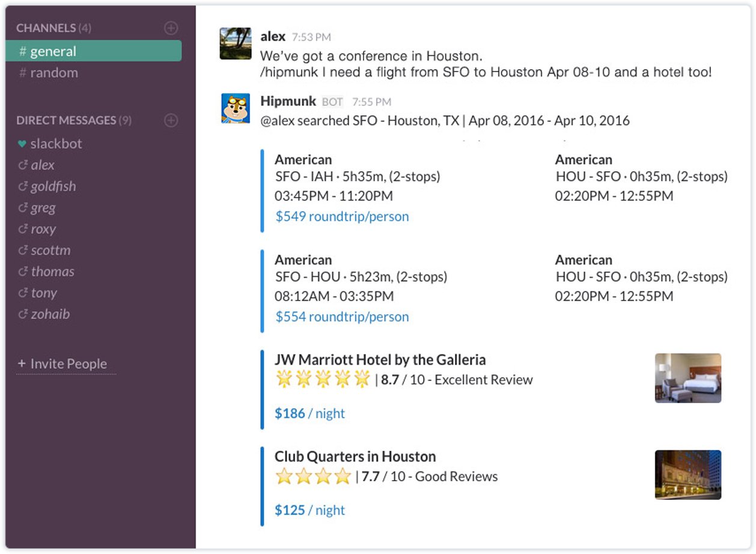Click presence icon beside thomas
This screenshot has width=756, height=554.
[23, 272]
